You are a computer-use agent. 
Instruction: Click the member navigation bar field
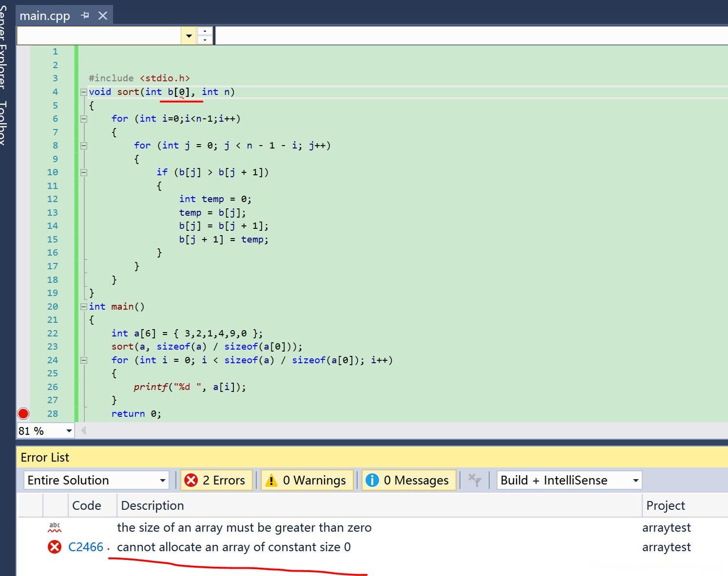pyautogui.click(x=471, y=36)
